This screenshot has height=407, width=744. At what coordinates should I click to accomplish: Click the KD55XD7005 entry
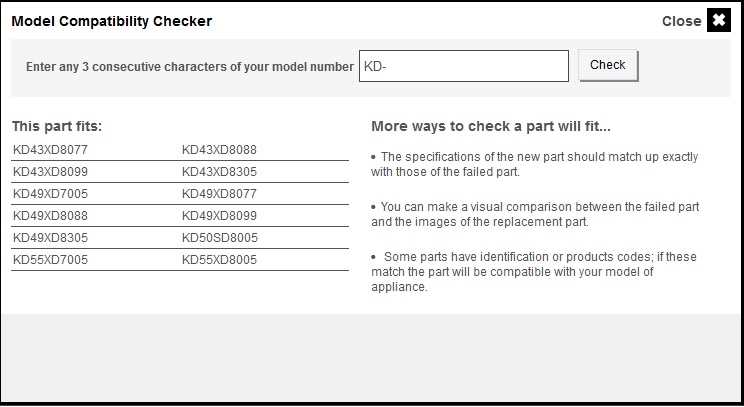pyautogui.click(x=51, y=260)
